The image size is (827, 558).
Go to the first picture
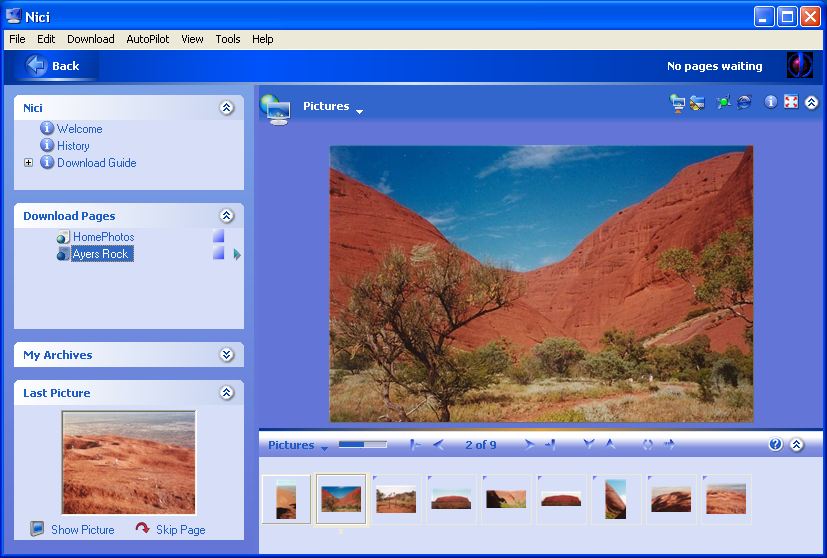(415, 445)
